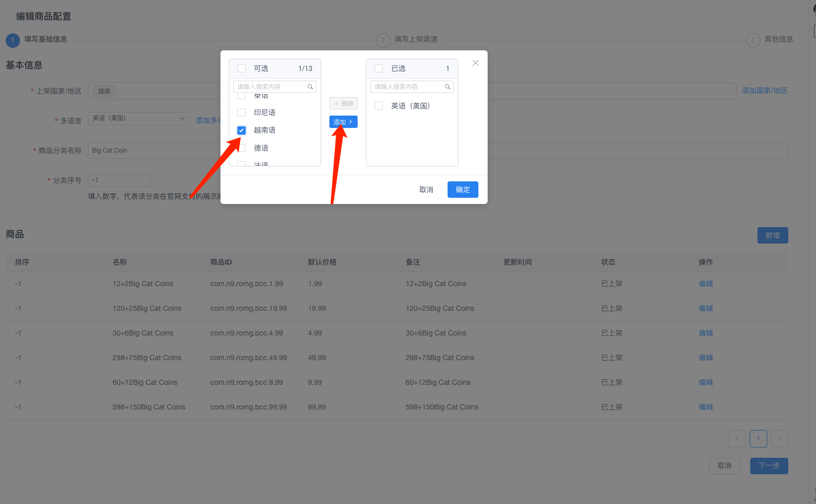Viewport: 816px width, 504px height.
Task: Click the 备注 column header
Action: [413, 262]
